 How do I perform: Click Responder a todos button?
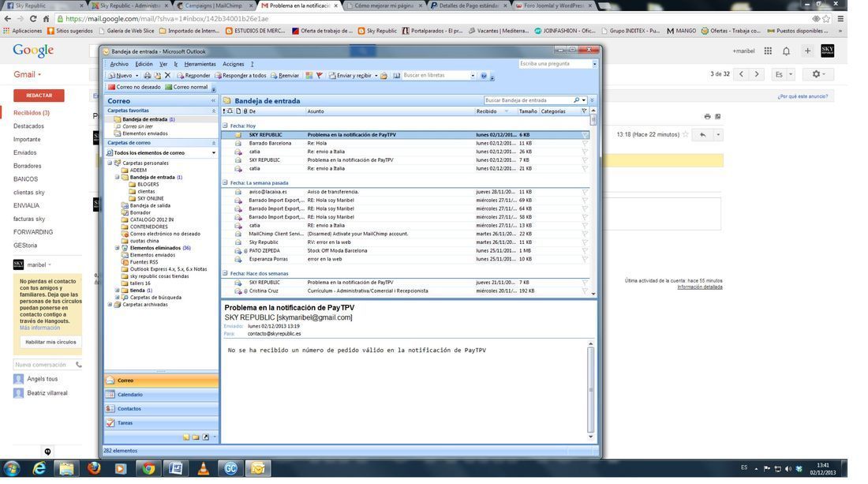240,75
